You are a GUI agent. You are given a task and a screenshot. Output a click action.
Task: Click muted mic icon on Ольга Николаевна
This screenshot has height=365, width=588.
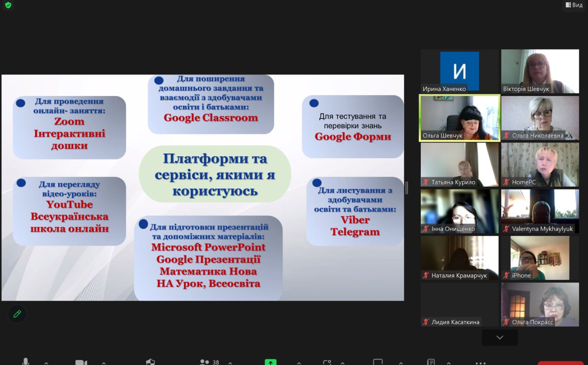507,136
